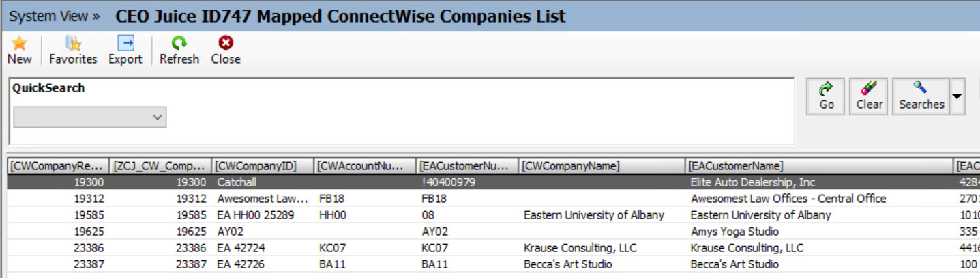Select Elite Auto Dealership, Inc cell

point(820,182)
